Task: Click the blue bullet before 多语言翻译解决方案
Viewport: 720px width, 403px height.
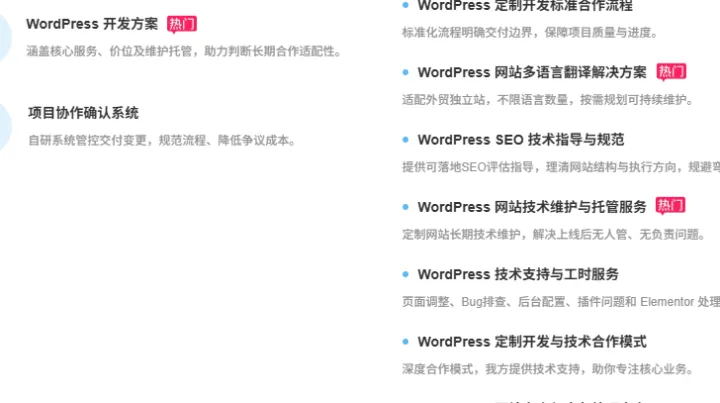Action: pyautogui.click(x=405, y=72)
